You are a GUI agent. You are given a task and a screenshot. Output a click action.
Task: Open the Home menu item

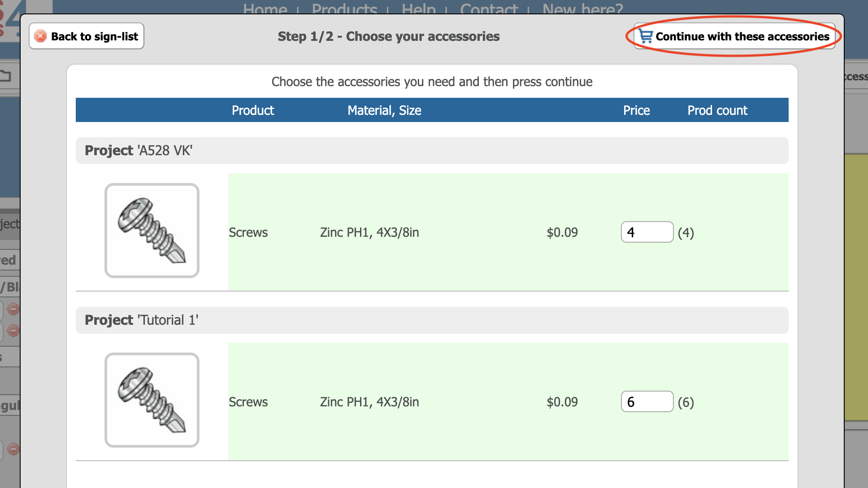[x=265, y=8]
